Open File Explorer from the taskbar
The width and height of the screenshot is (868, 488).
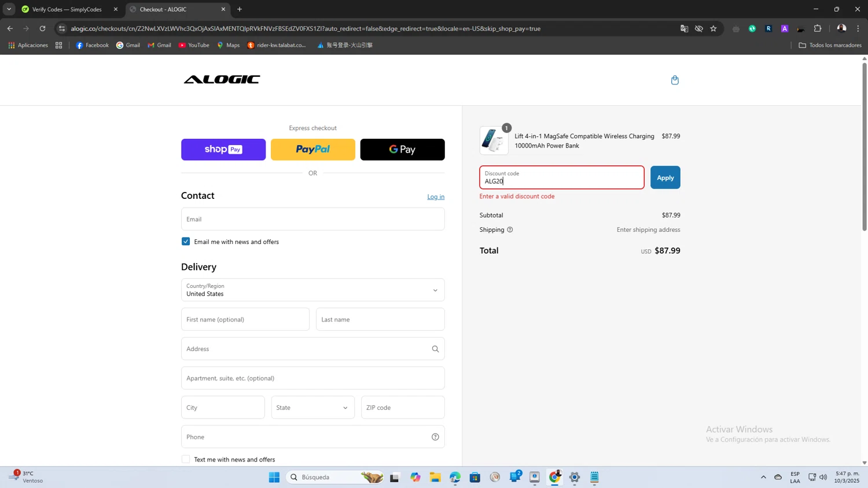click(435, 477)
